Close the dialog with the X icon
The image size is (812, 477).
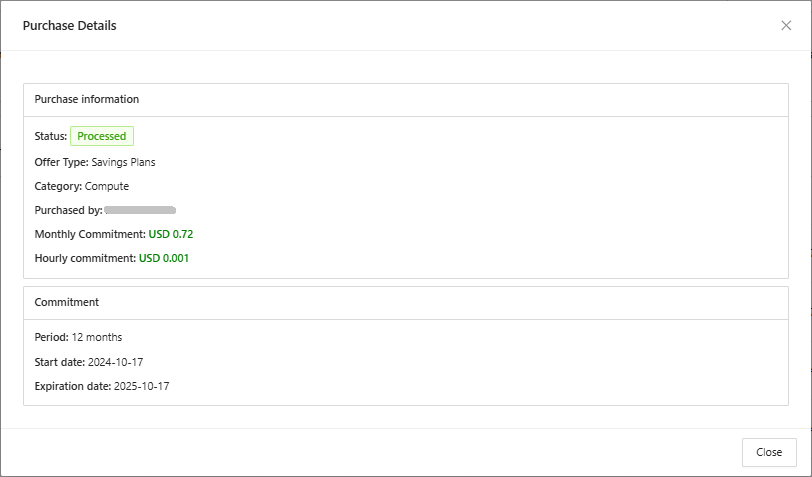pyautogui.click(x=786, y=26)
